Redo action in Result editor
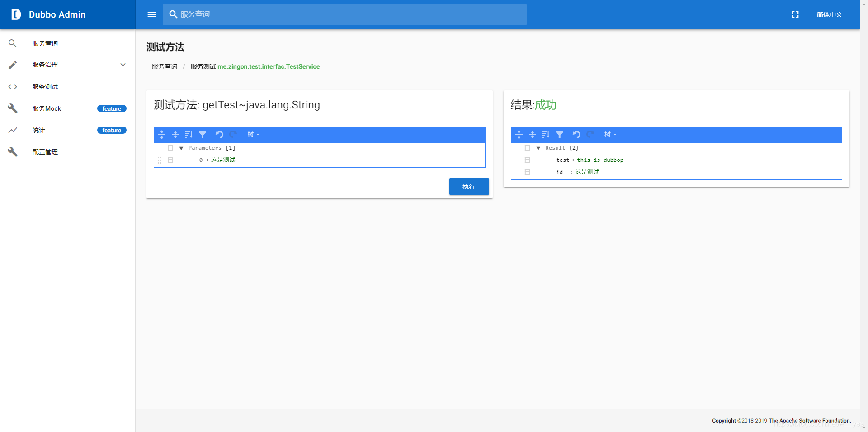The image size is (868, 432). [x=590, y=135]
